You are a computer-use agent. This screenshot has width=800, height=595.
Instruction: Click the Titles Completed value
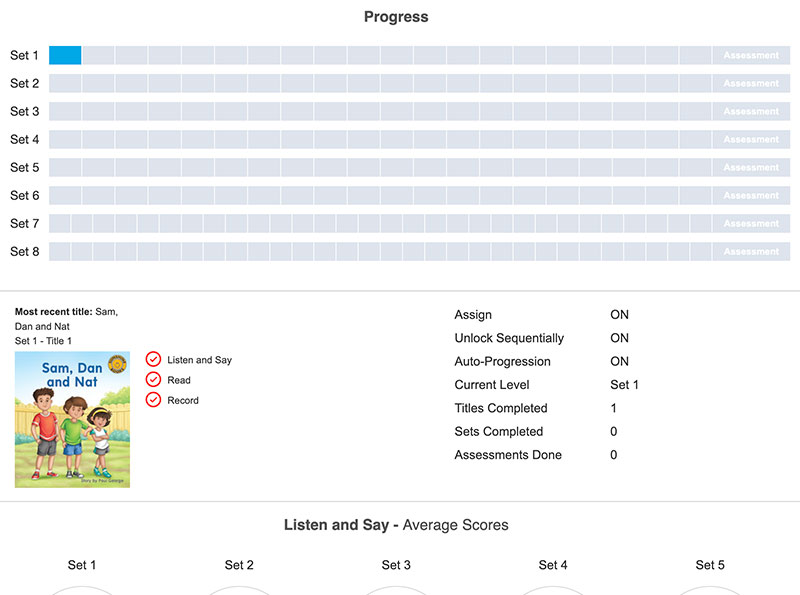coord(614,408)
